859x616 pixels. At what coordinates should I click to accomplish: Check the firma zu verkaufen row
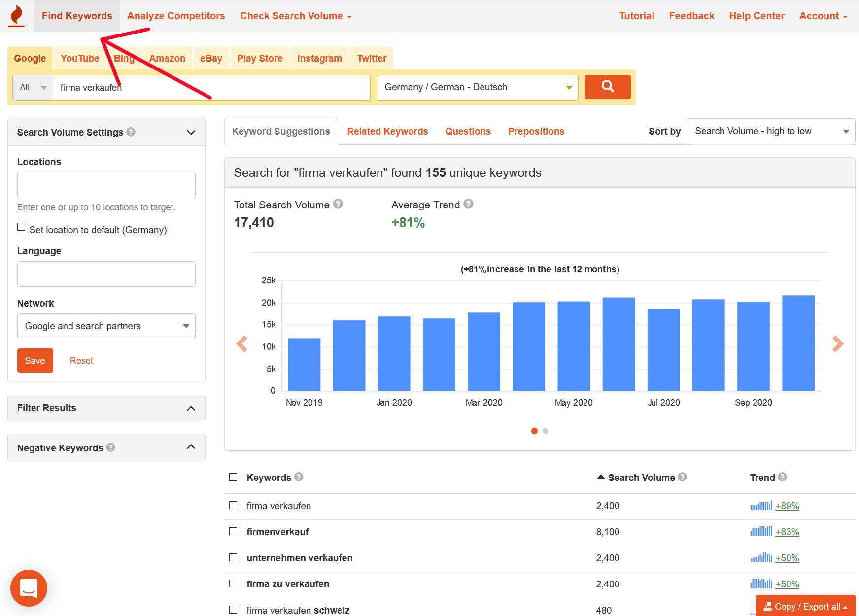pos(233,583)
